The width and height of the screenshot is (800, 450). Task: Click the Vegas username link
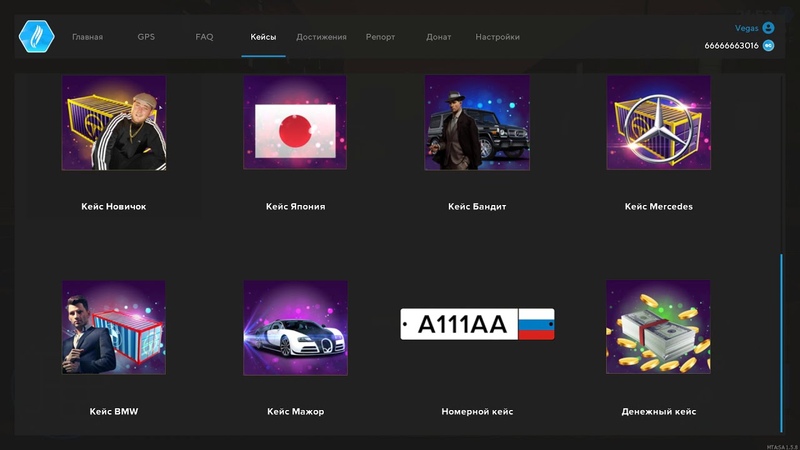click(747, 28)
